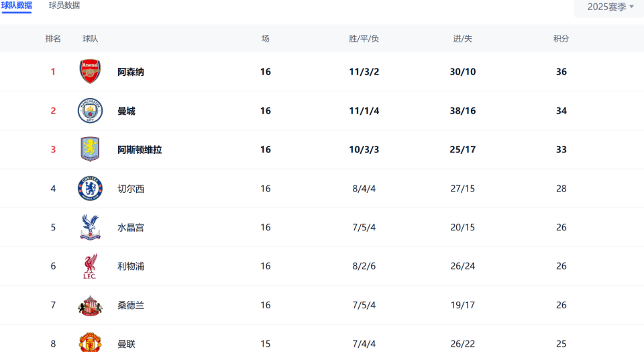This screenshot has width=644, height=352.
Task: Click the 阿斯顿维拉 team name
Action: pyautogui.click(x=140, y=150)
